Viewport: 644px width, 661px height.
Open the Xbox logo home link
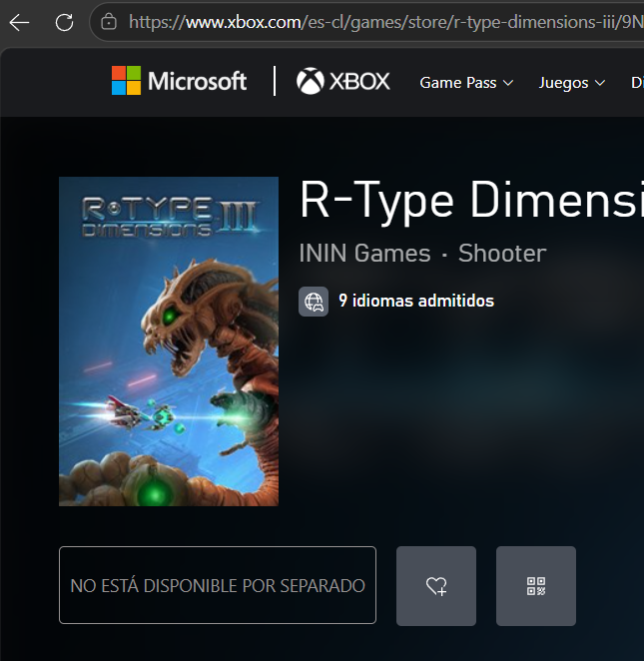343,81
